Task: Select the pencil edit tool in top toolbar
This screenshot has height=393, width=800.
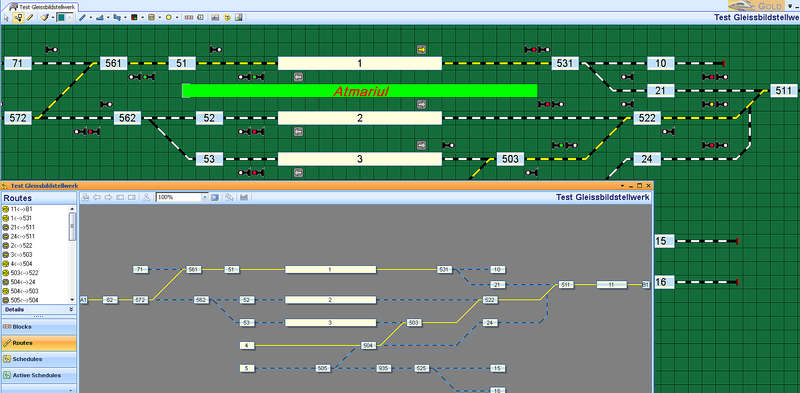Action: point(30,17)
